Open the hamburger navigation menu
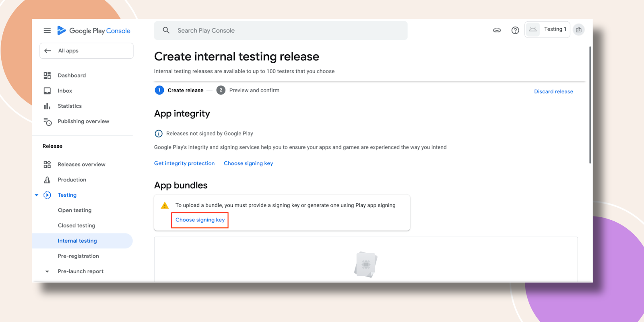Image resolution: width=644 pixels, height=322 pixels. [47, 31]
